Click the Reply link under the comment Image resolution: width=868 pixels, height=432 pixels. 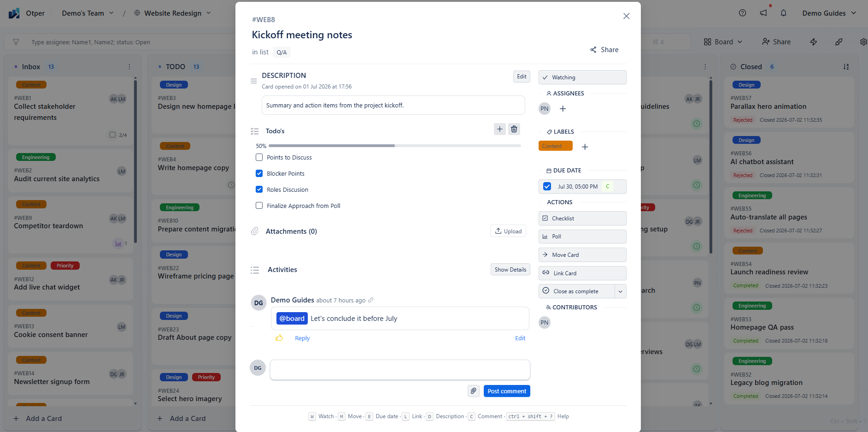(302, 338)
